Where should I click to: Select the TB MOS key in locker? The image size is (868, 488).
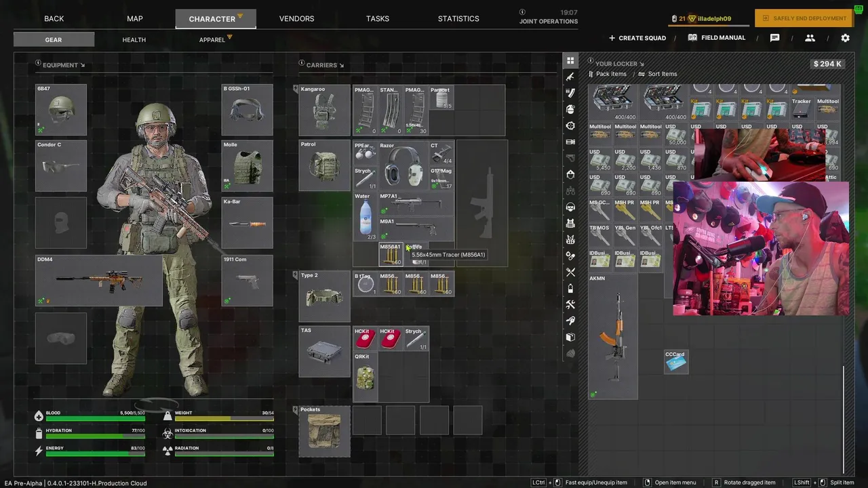tap(600, 236)
